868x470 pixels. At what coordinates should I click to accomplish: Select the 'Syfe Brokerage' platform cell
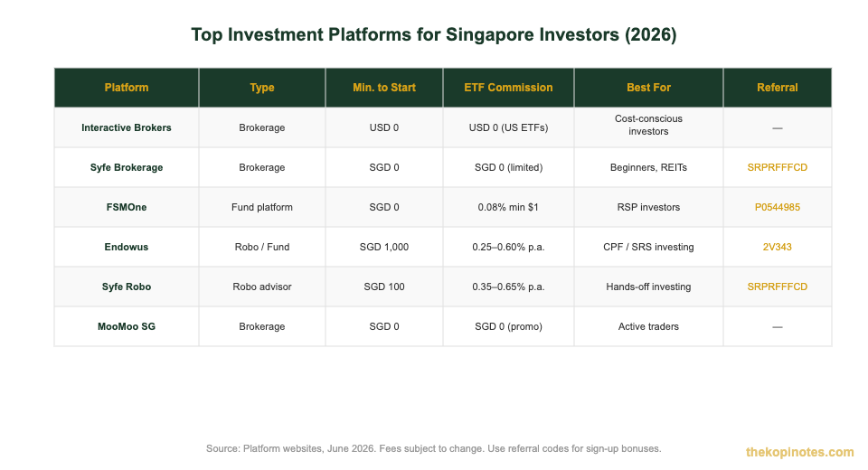pyautogui.click(x=127, y=167)
